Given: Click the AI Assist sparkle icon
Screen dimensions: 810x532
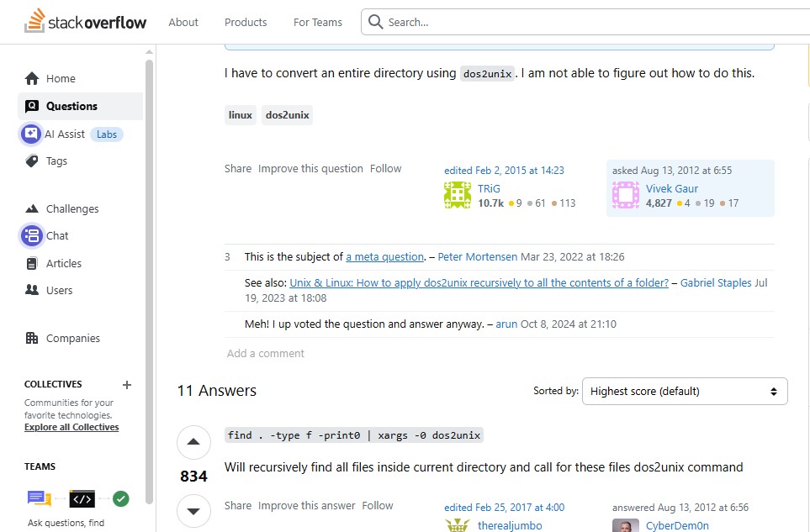Looking at the screenshot, I should (31, 134).
